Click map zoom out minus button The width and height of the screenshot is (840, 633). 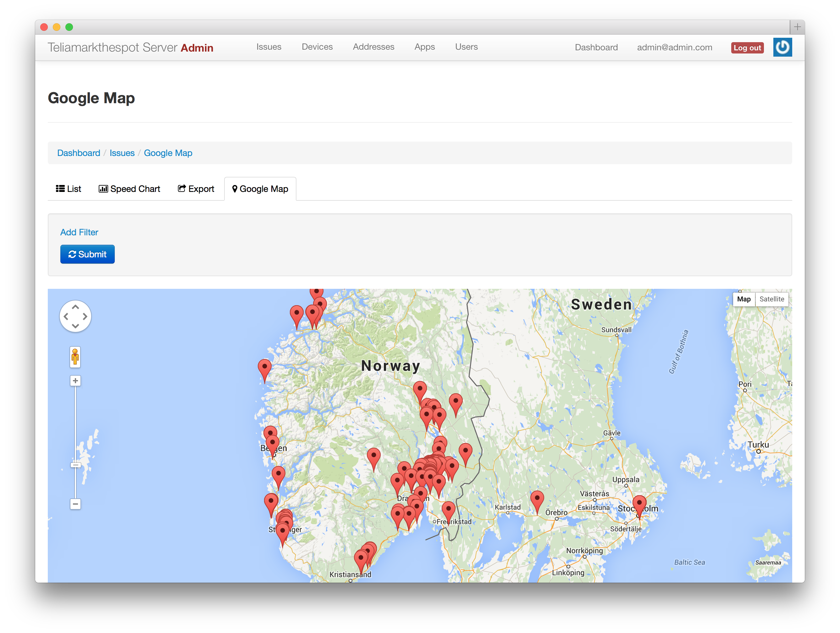[x=75, y=504]
